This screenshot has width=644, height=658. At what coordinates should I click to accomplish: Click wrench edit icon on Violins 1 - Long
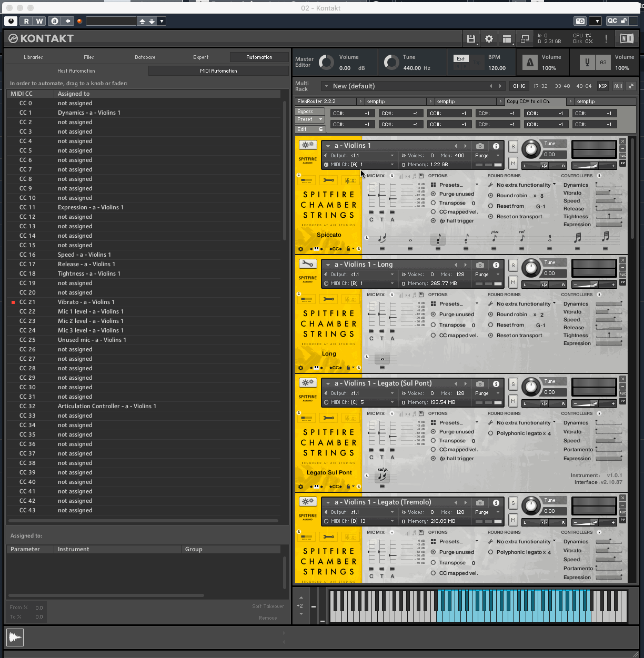click(x=308, y=264)
